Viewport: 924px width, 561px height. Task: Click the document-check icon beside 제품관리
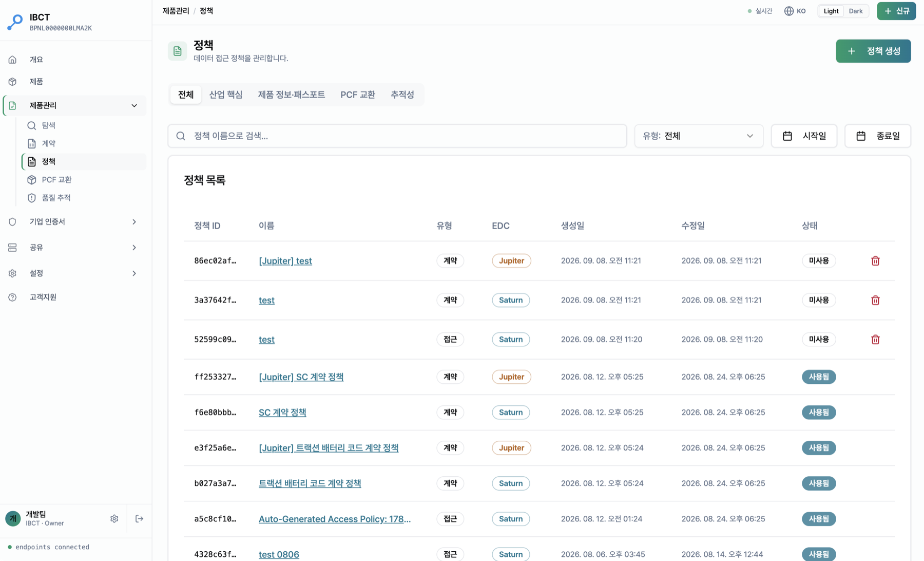point(12,105)
